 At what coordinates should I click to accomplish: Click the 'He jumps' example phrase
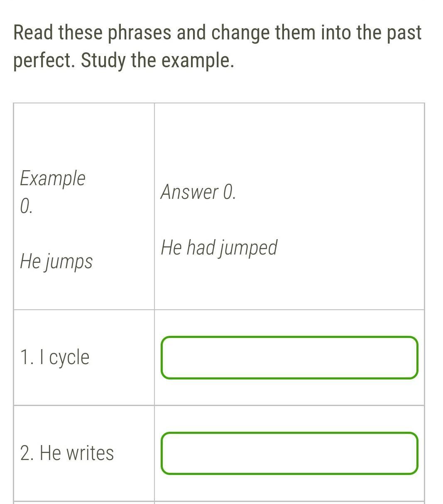(56, 262)
